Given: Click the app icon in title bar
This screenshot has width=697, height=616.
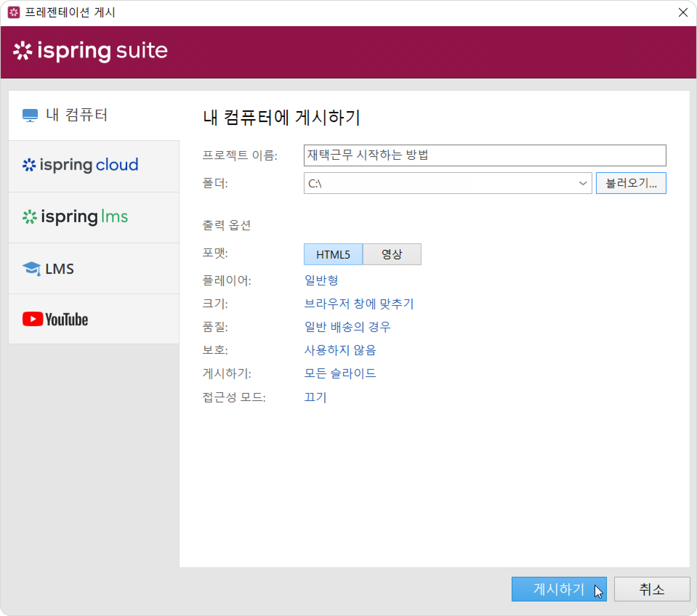Looking at the screenshot, I should pyautogui.click(x=14, y=13).
